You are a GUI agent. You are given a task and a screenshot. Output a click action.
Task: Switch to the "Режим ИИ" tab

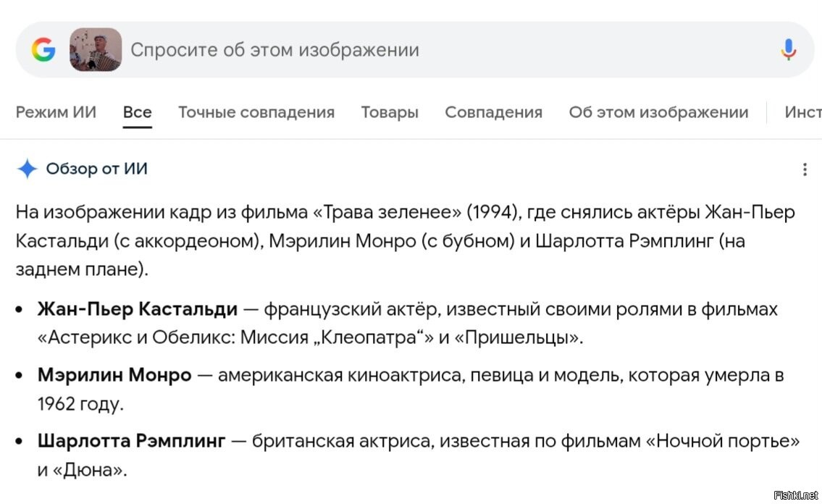[56, 112]
